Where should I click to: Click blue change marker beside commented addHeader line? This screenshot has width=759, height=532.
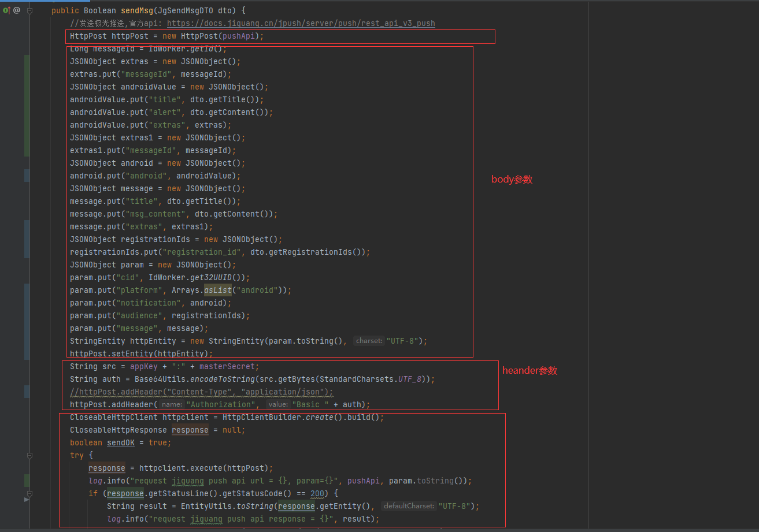tap(27, 392)
